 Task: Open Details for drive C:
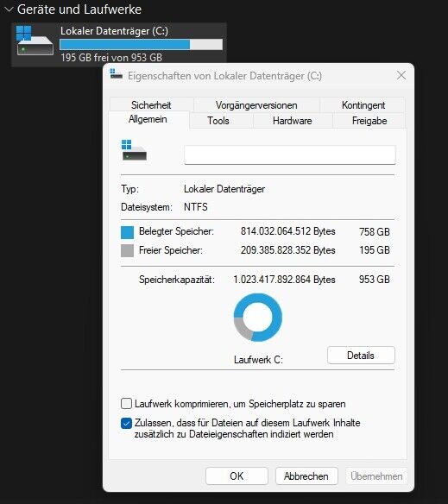click(x=361, y=356)
